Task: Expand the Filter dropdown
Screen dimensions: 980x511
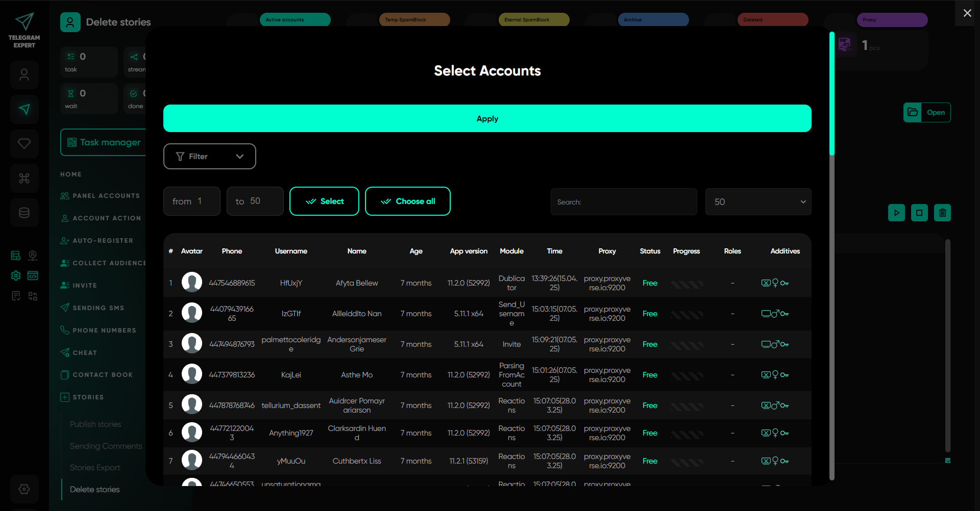Action: tap(209, 157)
